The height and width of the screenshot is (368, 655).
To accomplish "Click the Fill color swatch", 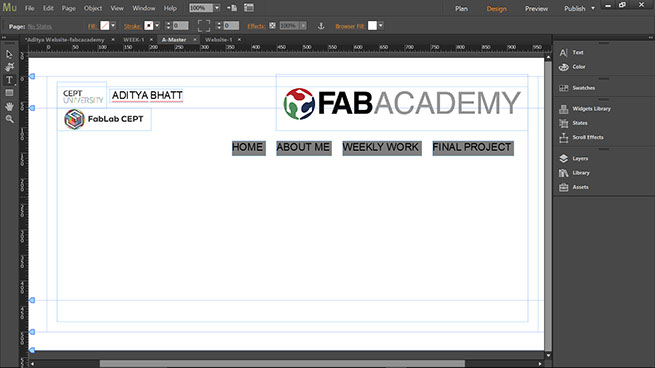I will pyautogui.click(x=105, y=25).
